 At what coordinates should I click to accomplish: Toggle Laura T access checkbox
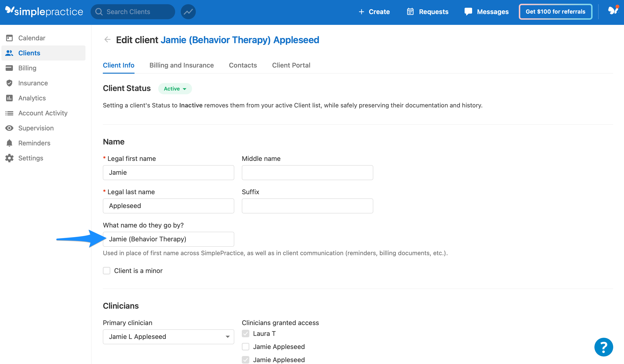click(x=245, y=334)
